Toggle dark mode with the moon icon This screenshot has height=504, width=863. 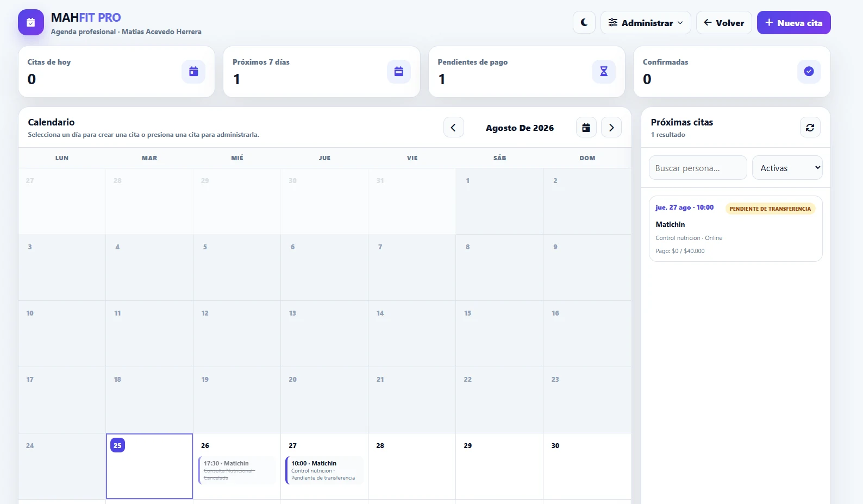click(584, 23)
